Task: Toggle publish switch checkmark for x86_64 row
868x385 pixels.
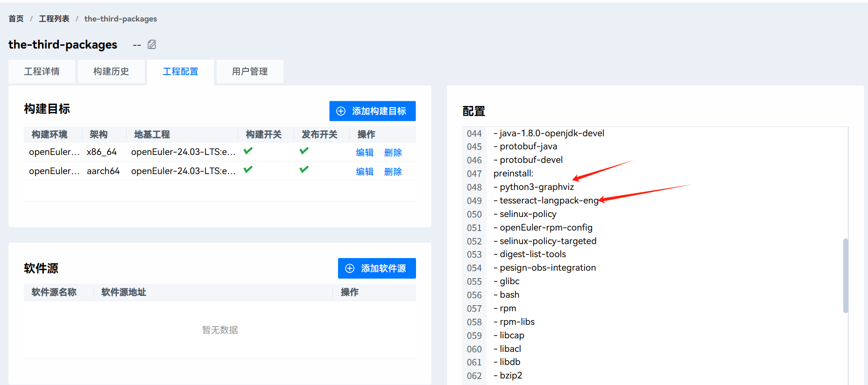Action: point(304,151)
